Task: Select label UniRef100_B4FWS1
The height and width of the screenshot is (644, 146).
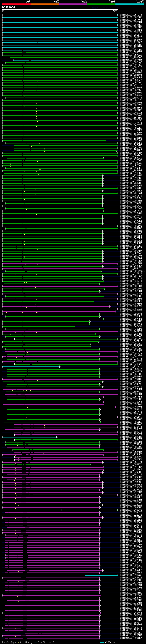Action: click(131, 326)
